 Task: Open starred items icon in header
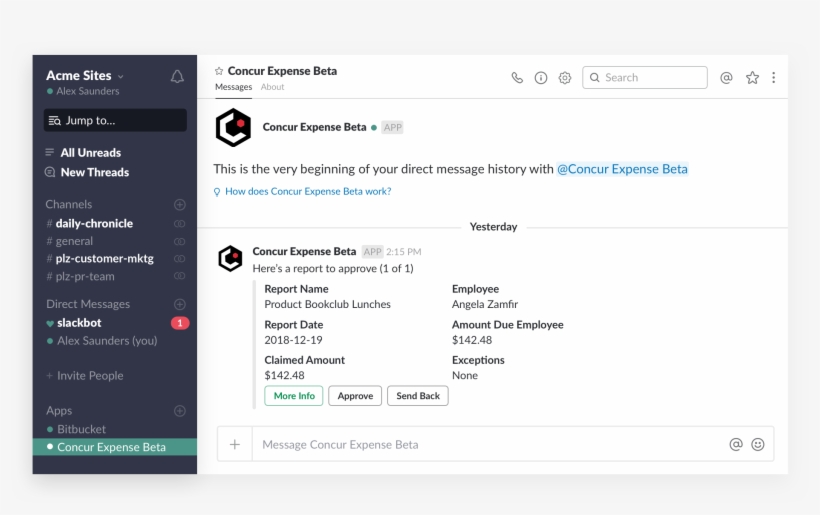[x=752, y=78]
